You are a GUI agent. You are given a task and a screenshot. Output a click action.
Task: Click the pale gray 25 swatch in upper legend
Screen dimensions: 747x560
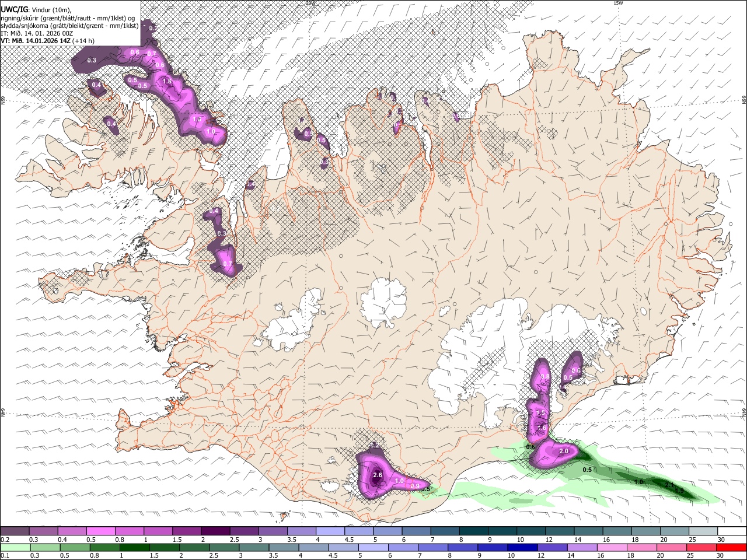[x=703, y=531]
